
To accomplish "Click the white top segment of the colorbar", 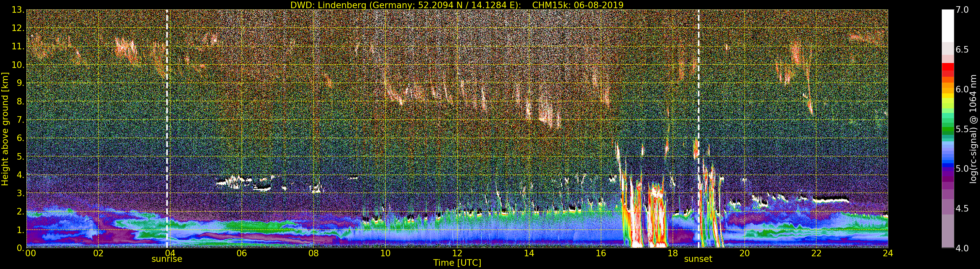I will pyautogui.click(x=948, y=26).
